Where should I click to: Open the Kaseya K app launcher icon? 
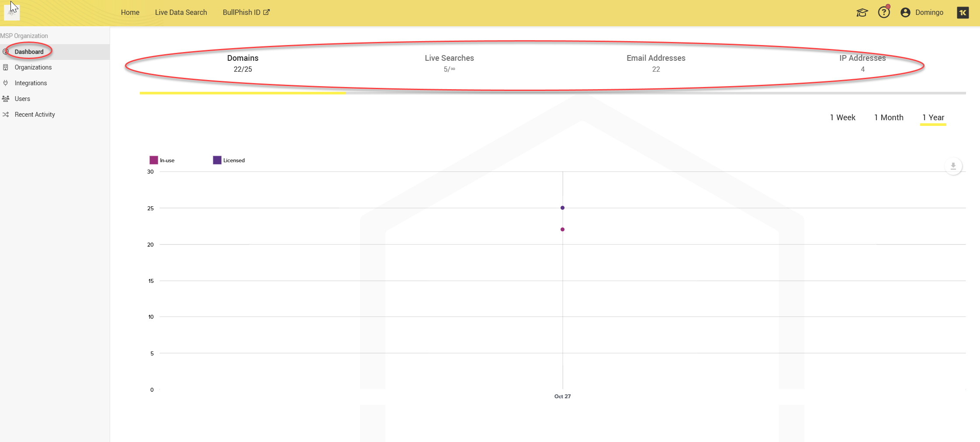click(963, 13)
